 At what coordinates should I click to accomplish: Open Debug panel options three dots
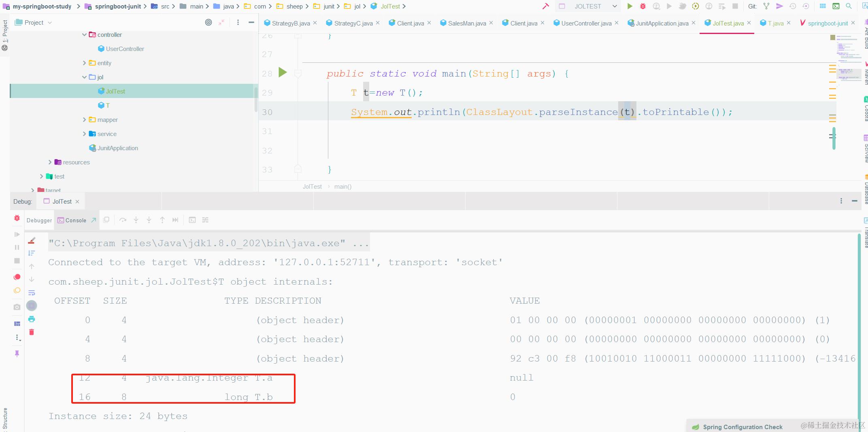[x=841, y=201]
